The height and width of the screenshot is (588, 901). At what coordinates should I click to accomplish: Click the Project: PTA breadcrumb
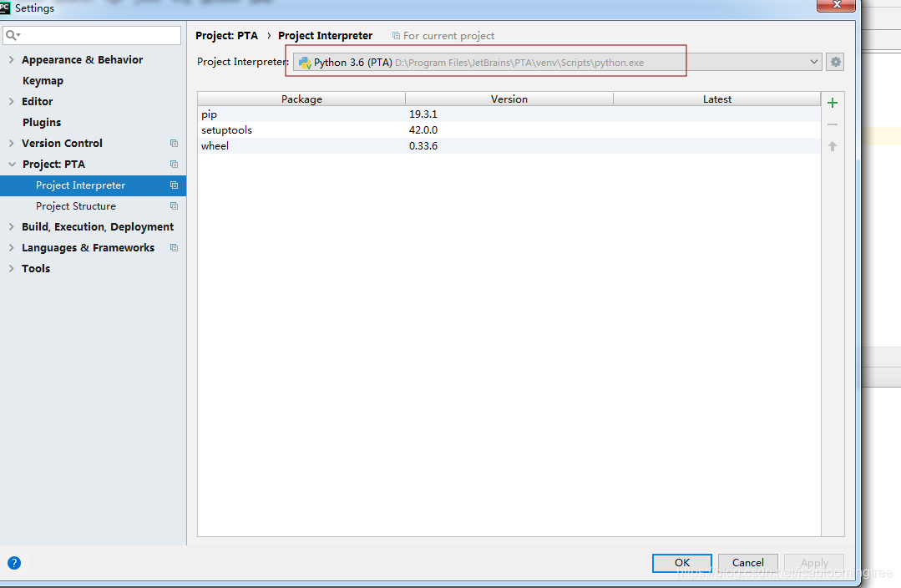[x=227, y=36]
